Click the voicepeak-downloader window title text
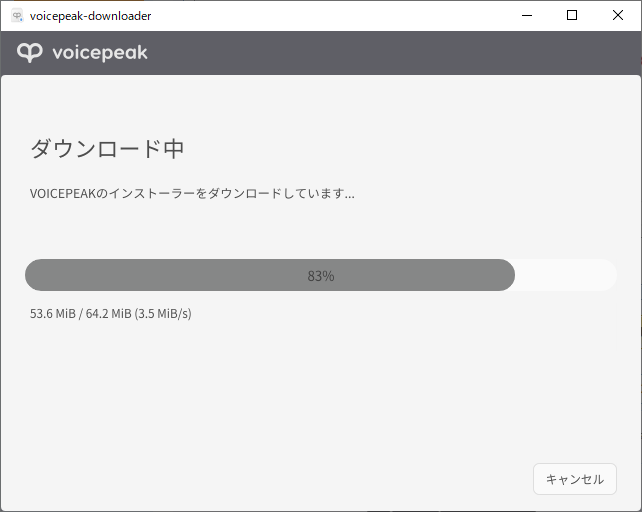642x512 pixels. click(x=90, y=16)
